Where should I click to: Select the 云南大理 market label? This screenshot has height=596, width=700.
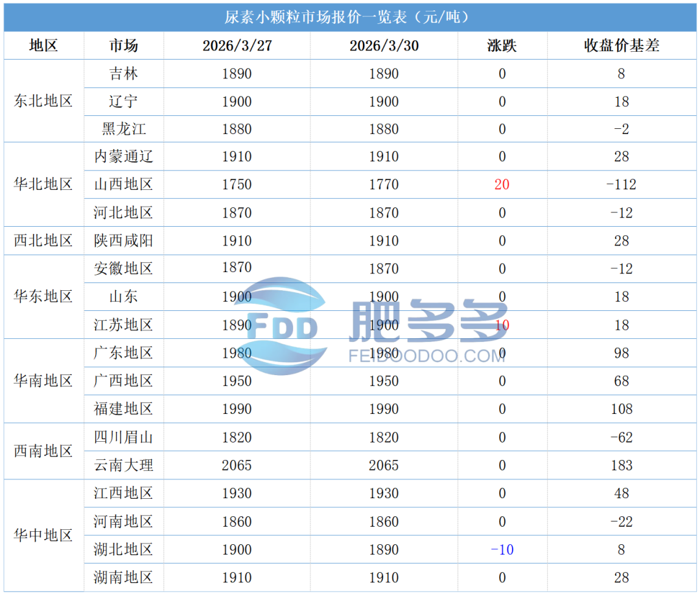[x=123, y=465]
